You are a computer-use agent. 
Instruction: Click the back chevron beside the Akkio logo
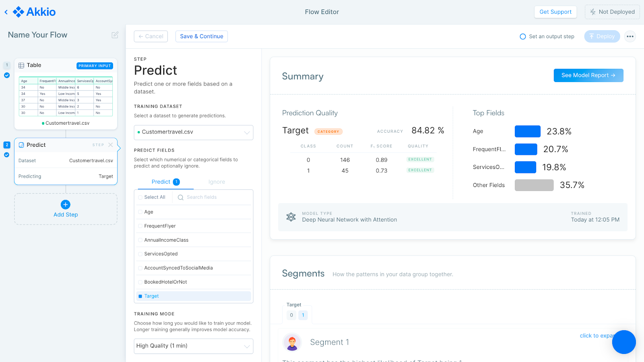(x=6, y=12)
